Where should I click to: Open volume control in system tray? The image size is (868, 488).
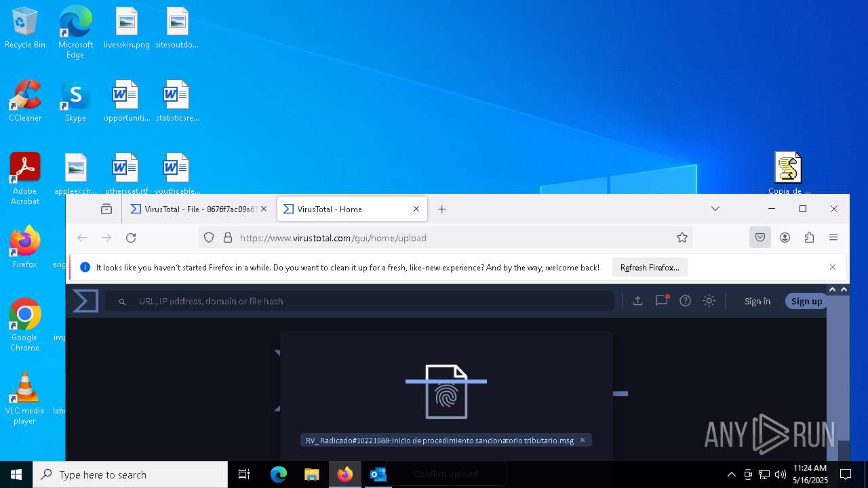point(781,474)
